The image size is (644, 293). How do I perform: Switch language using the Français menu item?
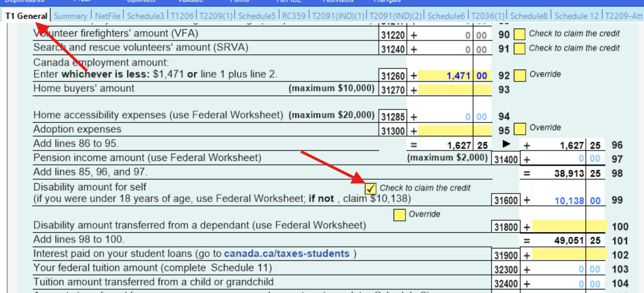[387, 1]
